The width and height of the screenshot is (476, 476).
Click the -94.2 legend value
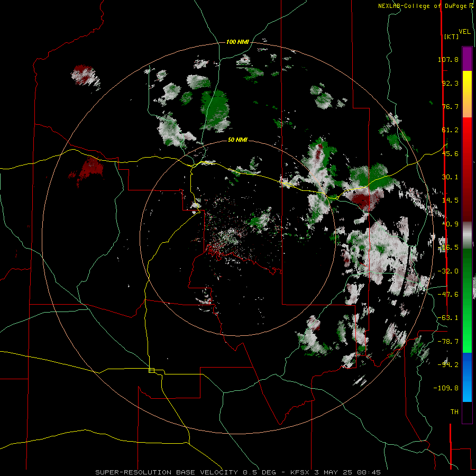click(x=448, y=364)
